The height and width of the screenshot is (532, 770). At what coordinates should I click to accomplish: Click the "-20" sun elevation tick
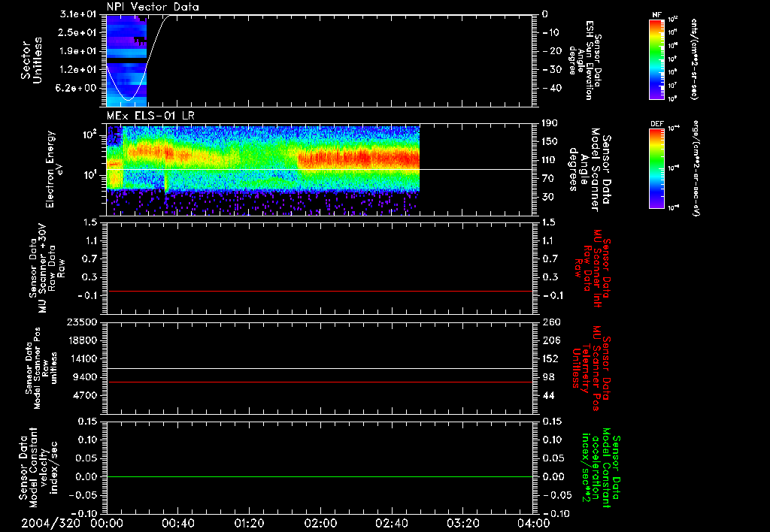click(551, 51)
